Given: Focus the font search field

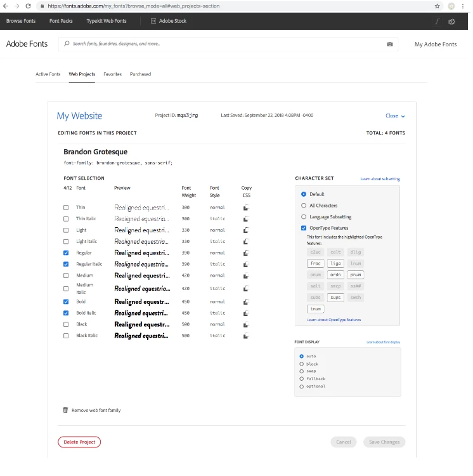Looking at the screenshot, I should (228, 44).
